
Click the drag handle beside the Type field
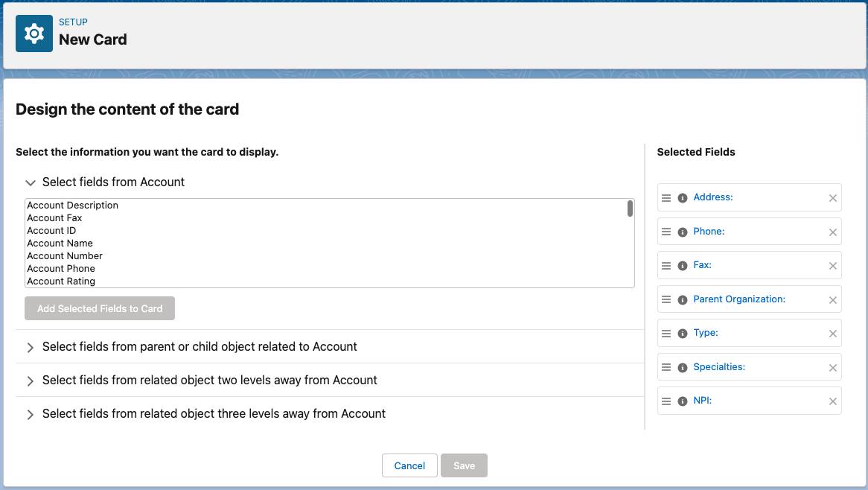click(x=666, y=333)
